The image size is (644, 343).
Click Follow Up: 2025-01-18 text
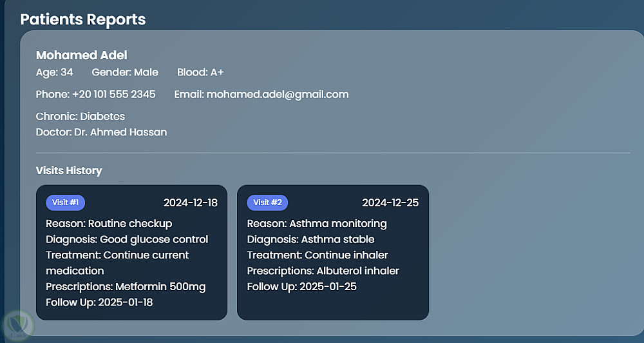99,302
